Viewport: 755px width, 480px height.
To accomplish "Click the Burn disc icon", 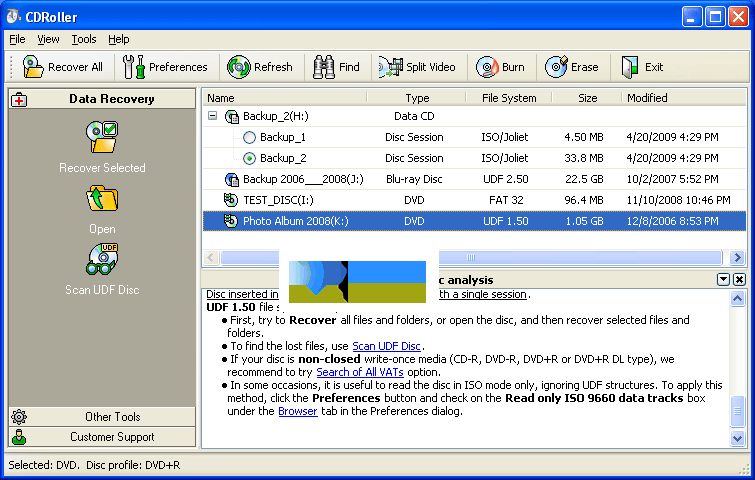I will click(x=487, y=67).
